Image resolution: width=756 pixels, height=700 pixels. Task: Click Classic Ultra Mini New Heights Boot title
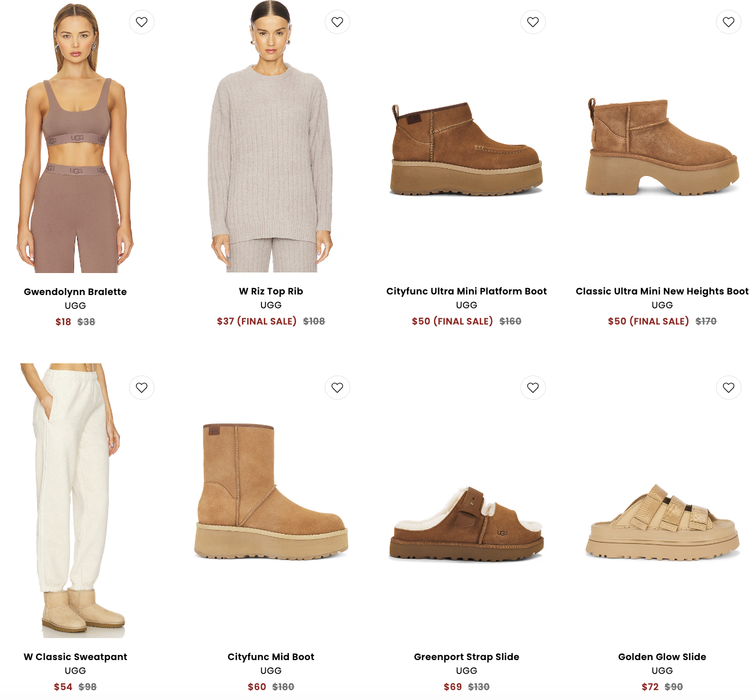(662, 291)
